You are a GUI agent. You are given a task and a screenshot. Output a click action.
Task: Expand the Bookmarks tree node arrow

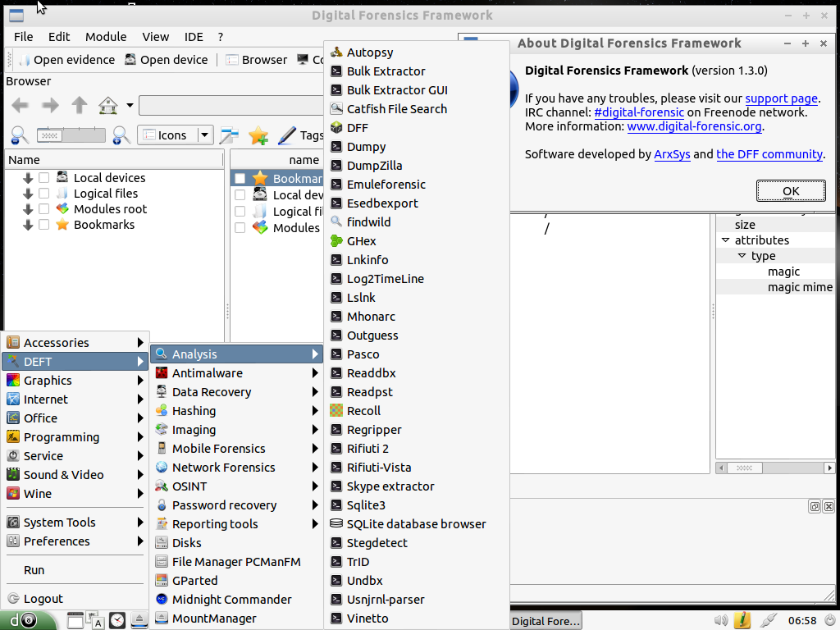click(28, 225)
